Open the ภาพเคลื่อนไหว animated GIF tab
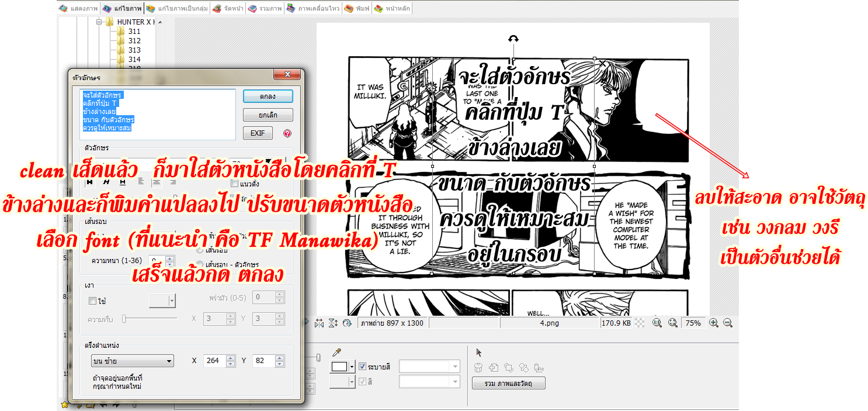 313,9
